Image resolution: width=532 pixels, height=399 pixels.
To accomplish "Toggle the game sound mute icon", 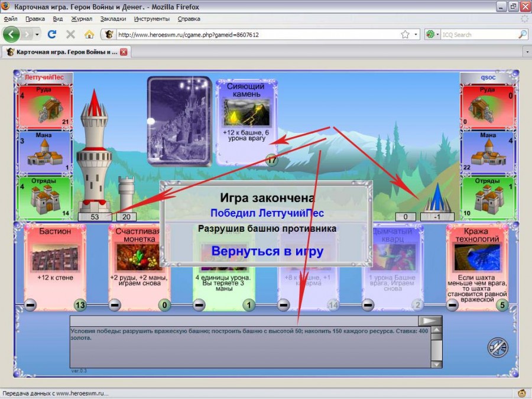I will (x=498, y=347).
